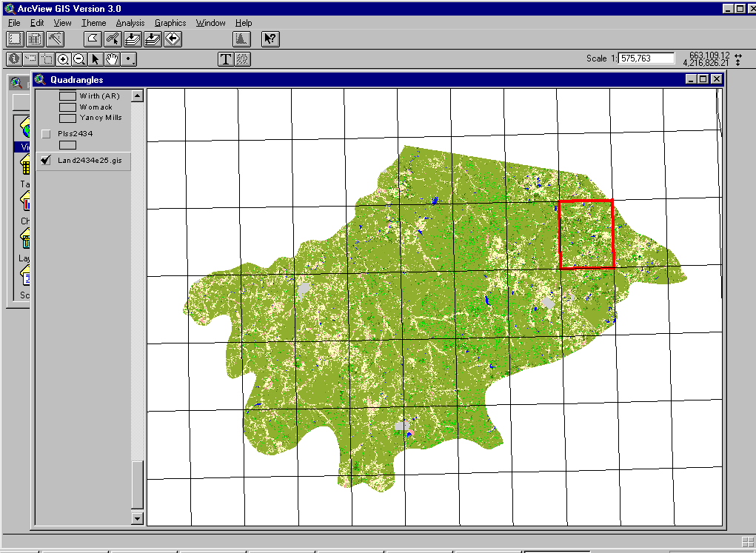
Task: Choose the Text tool button
Action: pyautogui.click(x=226, y=59)
